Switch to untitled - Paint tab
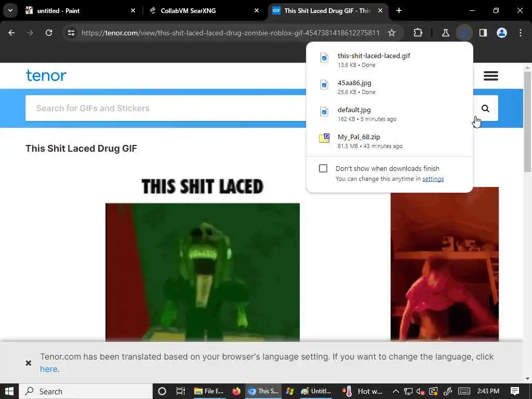 click(80, 10)
